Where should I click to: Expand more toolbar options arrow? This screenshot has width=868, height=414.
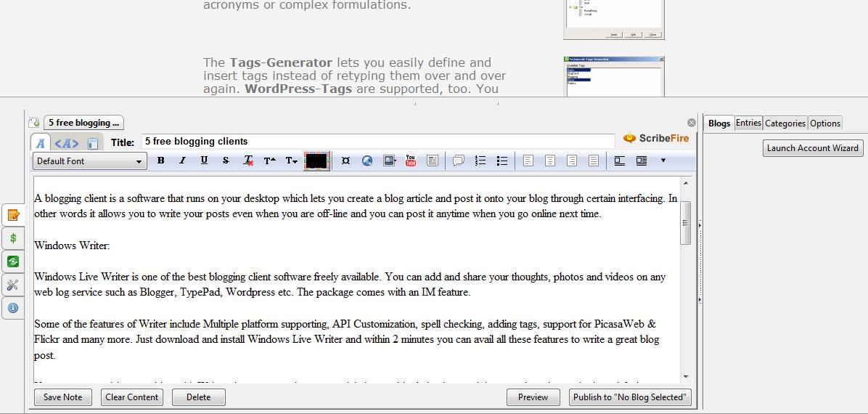(663, 161)
